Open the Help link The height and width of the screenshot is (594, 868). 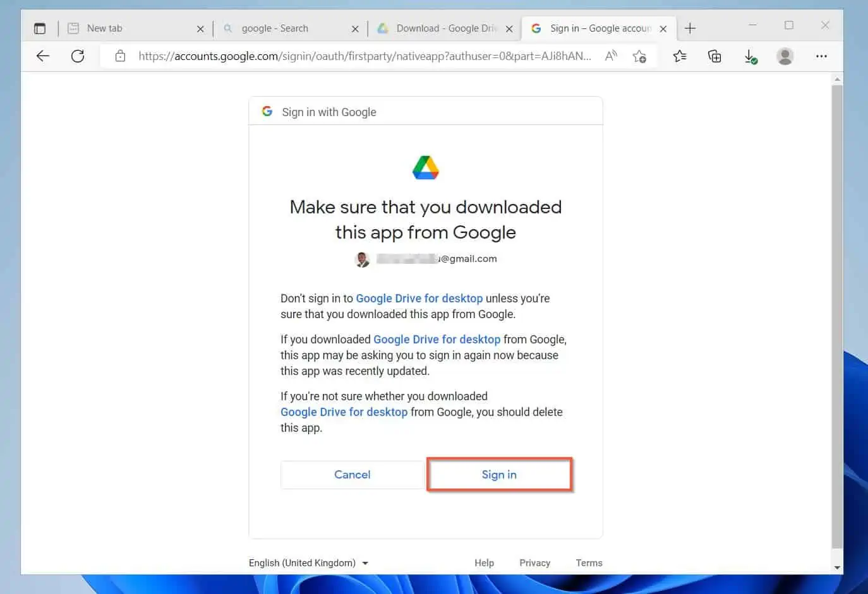485,563
